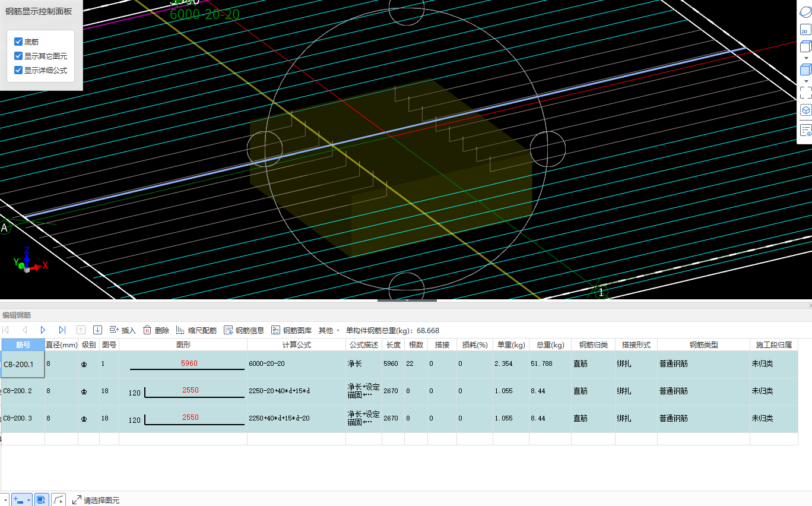
Task: Click the shape diagram showing 5960
Action: (x=183, y=364)
